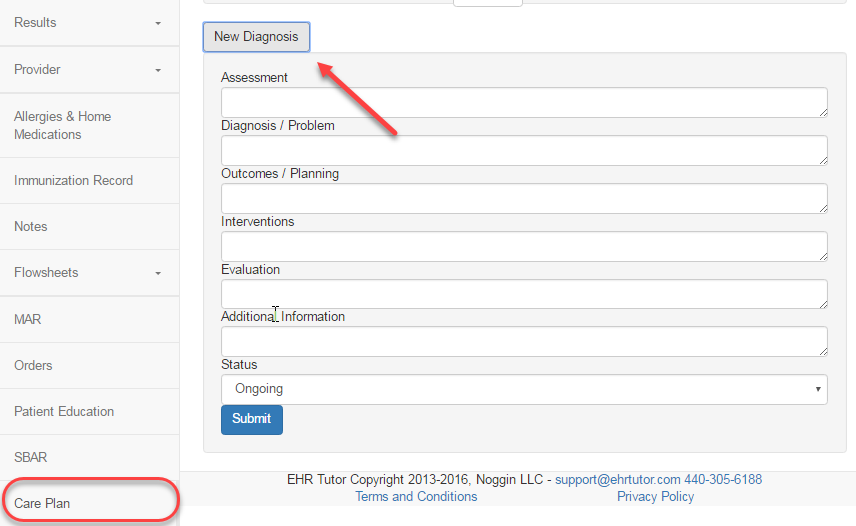Viewport: 856px width, 526px height.
Task: Select Care Plan in the sidebar
Action: (x=42, y=504)
